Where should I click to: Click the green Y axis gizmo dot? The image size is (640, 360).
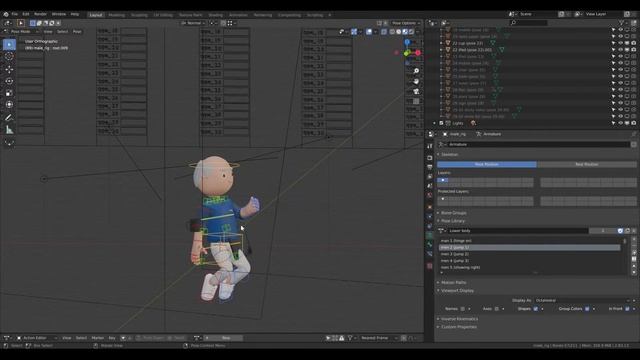click(407, 53)
